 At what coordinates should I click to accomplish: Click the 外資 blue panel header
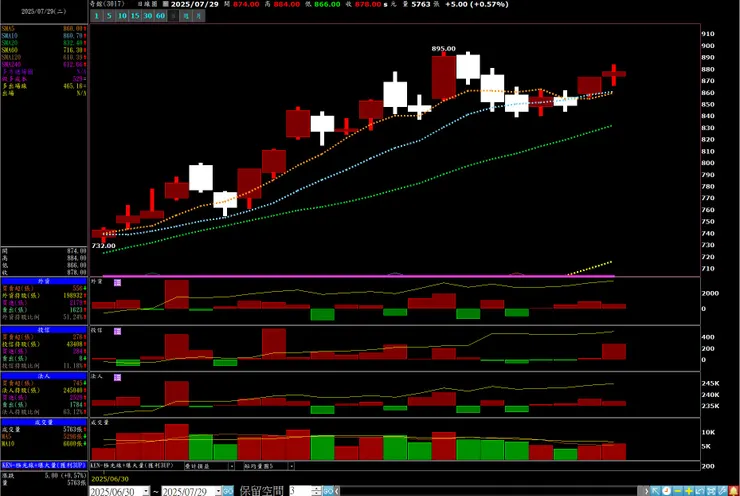(x=44, y=281)
